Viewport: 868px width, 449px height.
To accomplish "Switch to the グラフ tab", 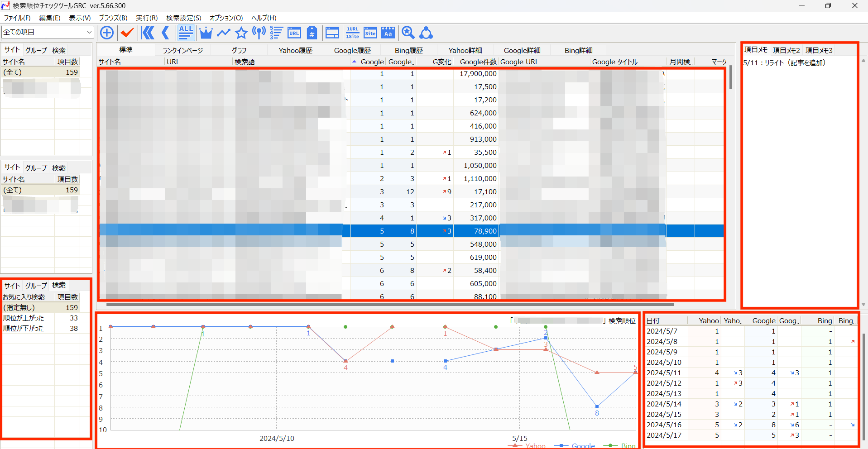I will click(x=239, y=50).
